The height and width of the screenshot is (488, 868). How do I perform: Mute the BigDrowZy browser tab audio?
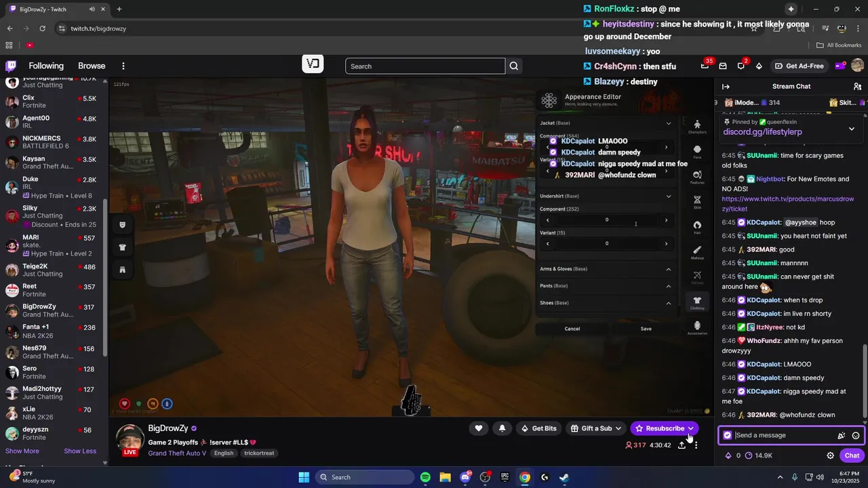coord(92,9)
